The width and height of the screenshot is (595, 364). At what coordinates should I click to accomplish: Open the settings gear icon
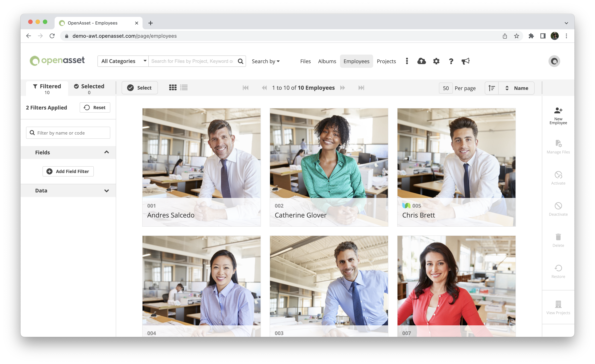(x=436, y=61)
